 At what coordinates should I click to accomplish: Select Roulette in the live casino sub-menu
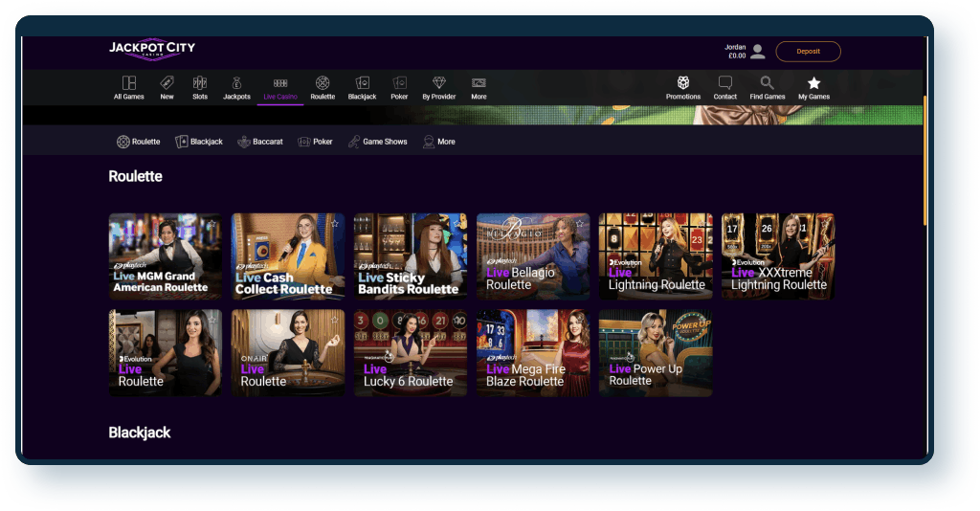tap(138, 142)
